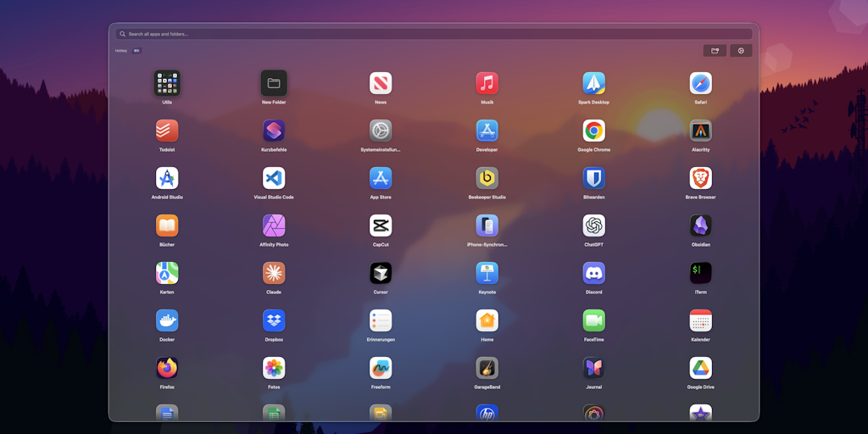Launch Obsidian

point(701,225)
